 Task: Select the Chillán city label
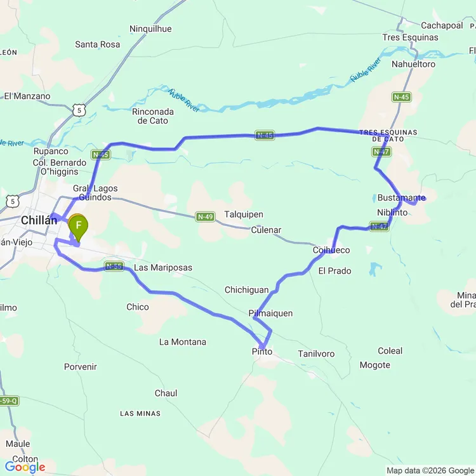(39, 220)
